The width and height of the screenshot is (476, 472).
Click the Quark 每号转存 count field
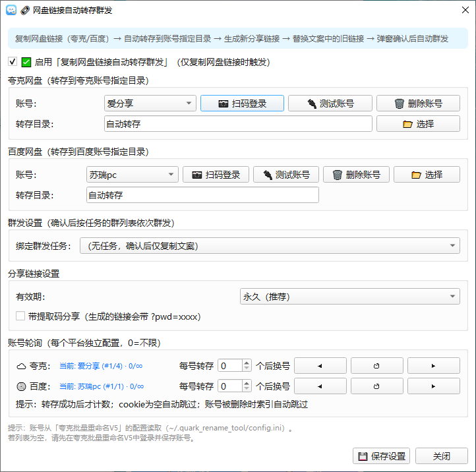pyautogui.click(x=230, y=366)
